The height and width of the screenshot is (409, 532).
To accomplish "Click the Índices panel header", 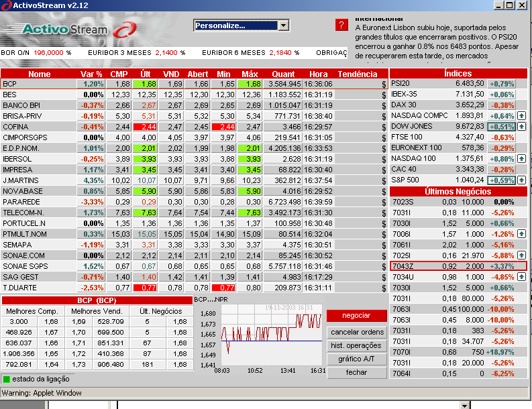I will (458, 73).
